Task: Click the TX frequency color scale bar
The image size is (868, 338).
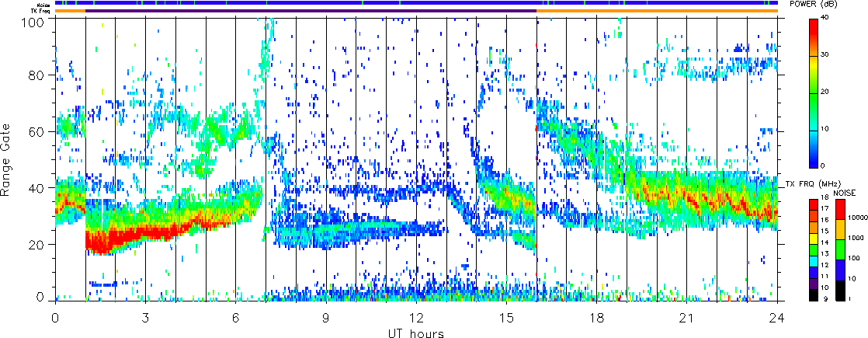Action: (x=814, y=250)
